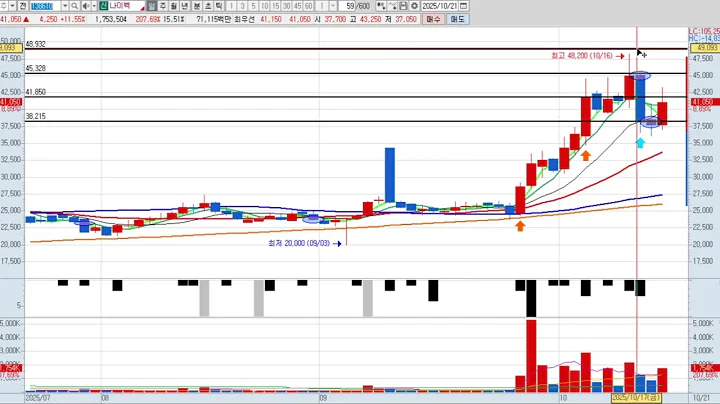
Task: Click the tall blue candle in September
Action: click(389, 175)
